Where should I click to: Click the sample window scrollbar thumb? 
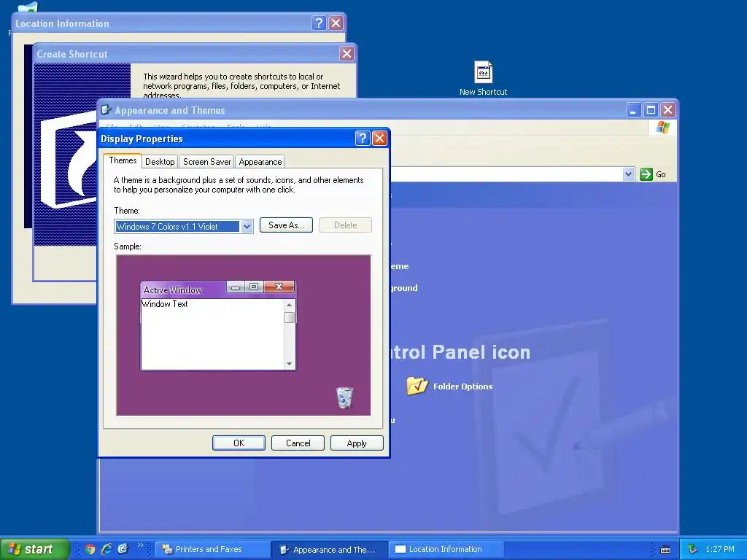tap(289, 317)
